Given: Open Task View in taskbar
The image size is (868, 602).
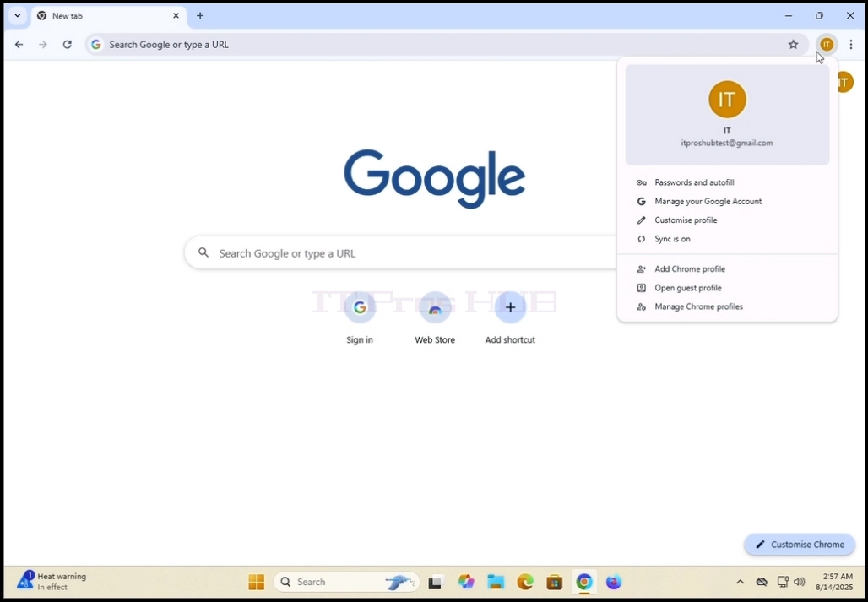Looking at the screenshot, I should coord(435,582).
